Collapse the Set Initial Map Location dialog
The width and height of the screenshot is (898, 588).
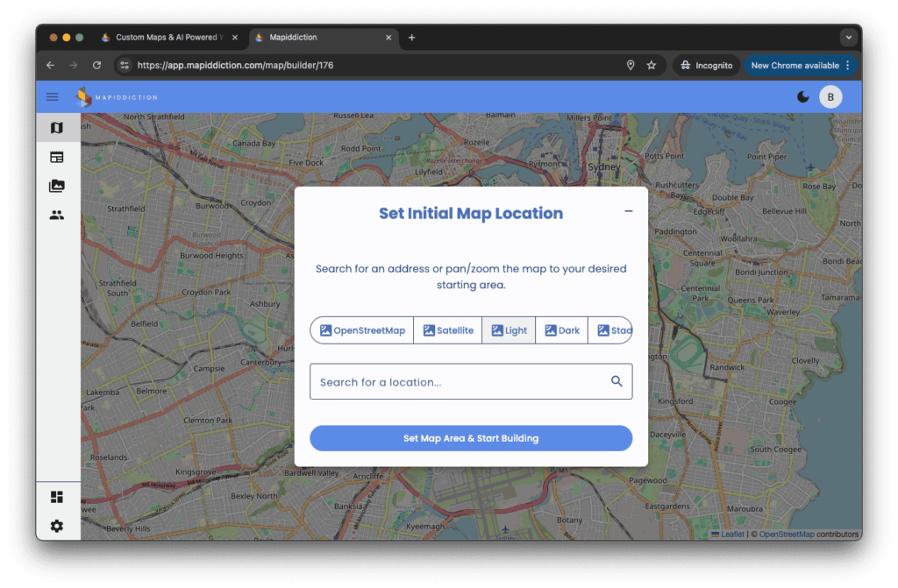coord(629,211)
